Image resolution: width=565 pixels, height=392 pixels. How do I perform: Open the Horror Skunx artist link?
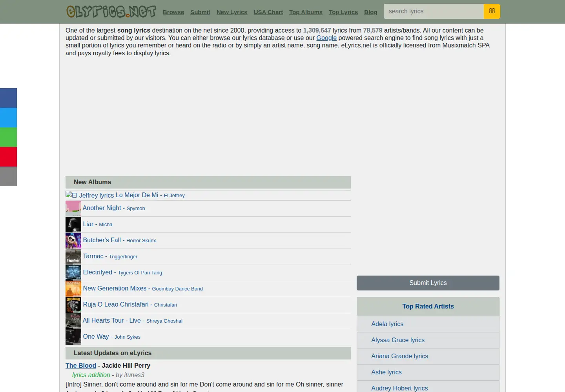pyautogui.click(x=141, y=241)
